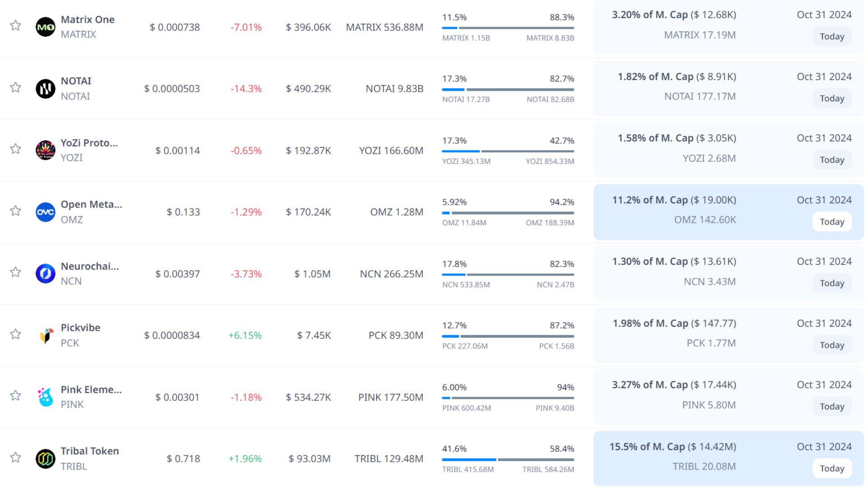Star Matrix One as favorite
Viewport: 868px width, 488px height.
[15, 25]
